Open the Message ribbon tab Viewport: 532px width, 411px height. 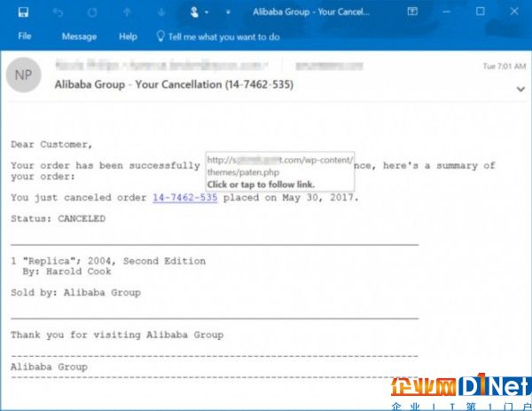(x=79, y=36)
